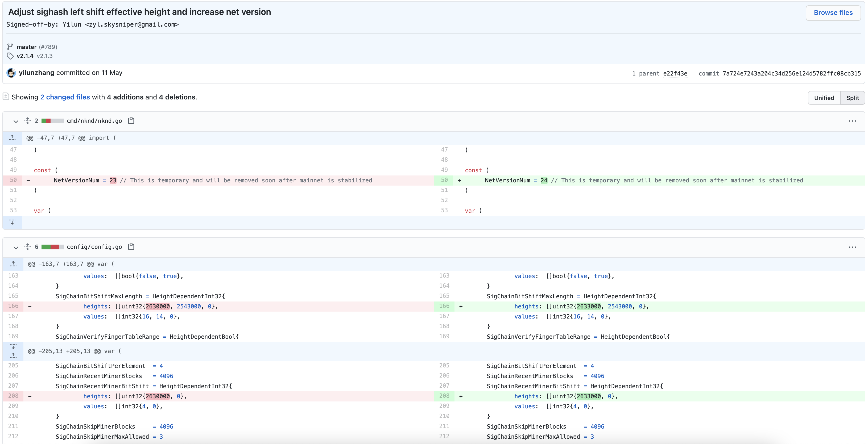The width and height of the screenshot is (868, 444).
Task: Copy path of config/config.go file
Action: 131,247
